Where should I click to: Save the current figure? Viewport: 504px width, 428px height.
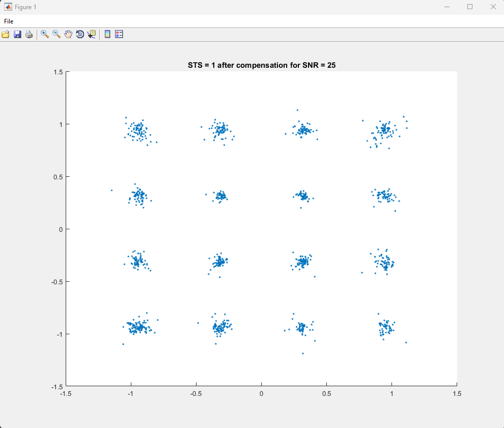coord(17,34)
